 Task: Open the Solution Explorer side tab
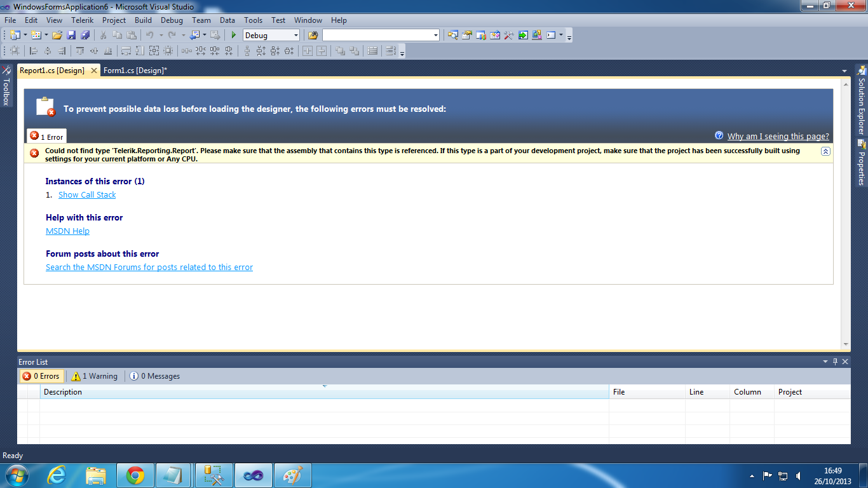tap(862, 100)
